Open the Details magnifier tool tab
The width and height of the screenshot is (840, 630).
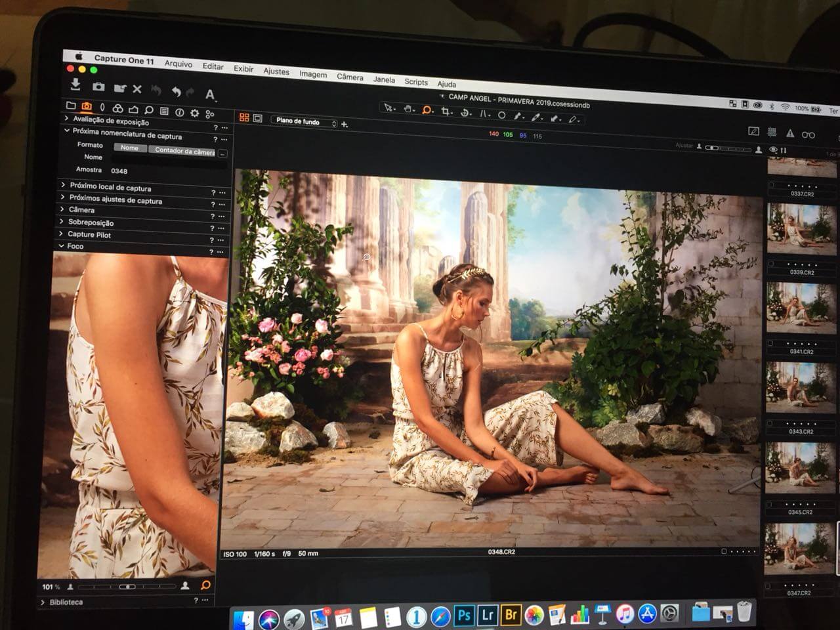149,110
